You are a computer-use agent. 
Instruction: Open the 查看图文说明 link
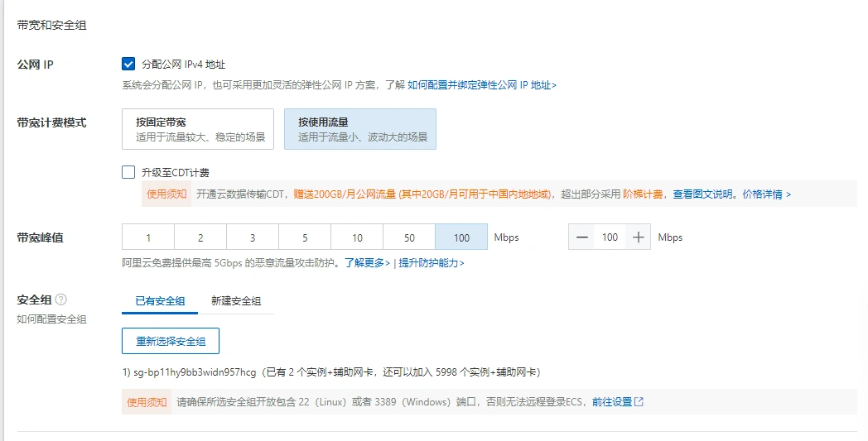click(x=702, y=194)
